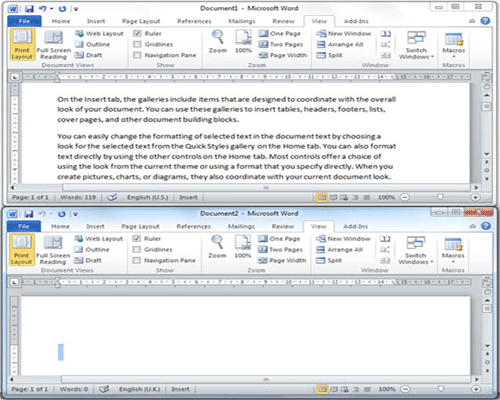500x400 pixels.
Task: Open Zoom magnifier dialog in Document1 window
Action: (218, 42)
